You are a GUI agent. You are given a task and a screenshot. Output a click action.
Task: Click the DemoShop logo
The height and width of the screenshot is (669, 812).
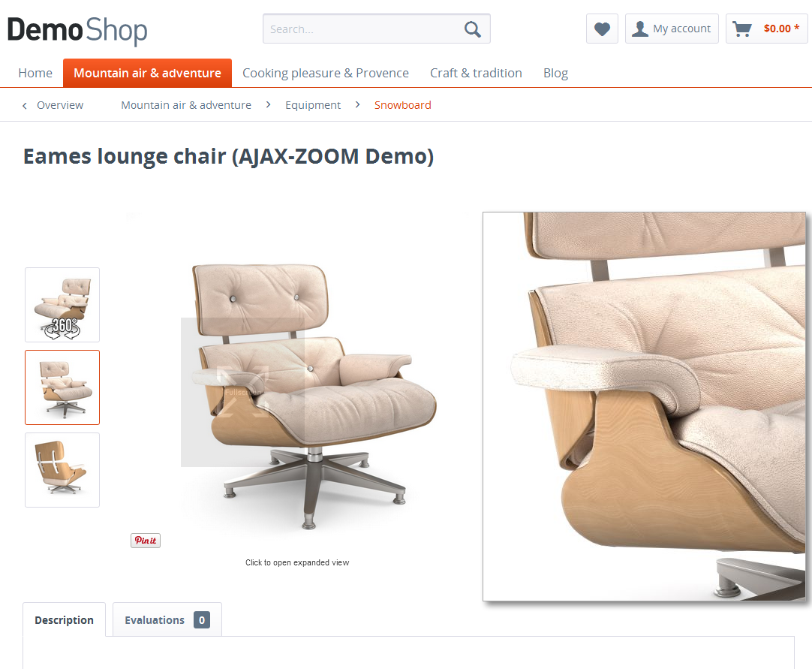point(77,31)
